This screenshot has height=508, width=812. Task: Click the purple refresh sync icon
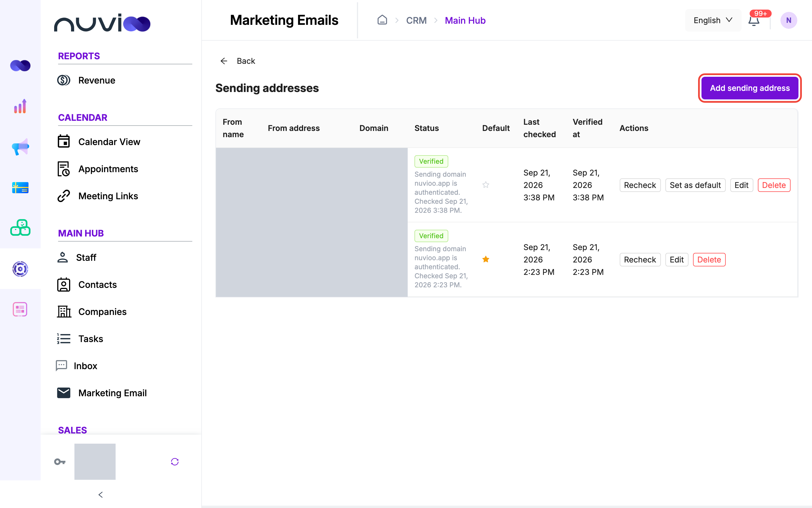pyautogui.click(x=175, y=462)
